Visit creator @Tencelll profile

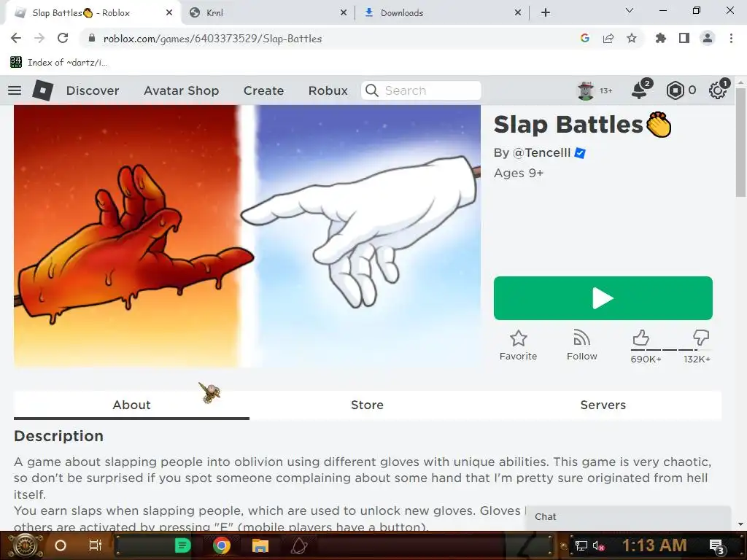point(541,153)
